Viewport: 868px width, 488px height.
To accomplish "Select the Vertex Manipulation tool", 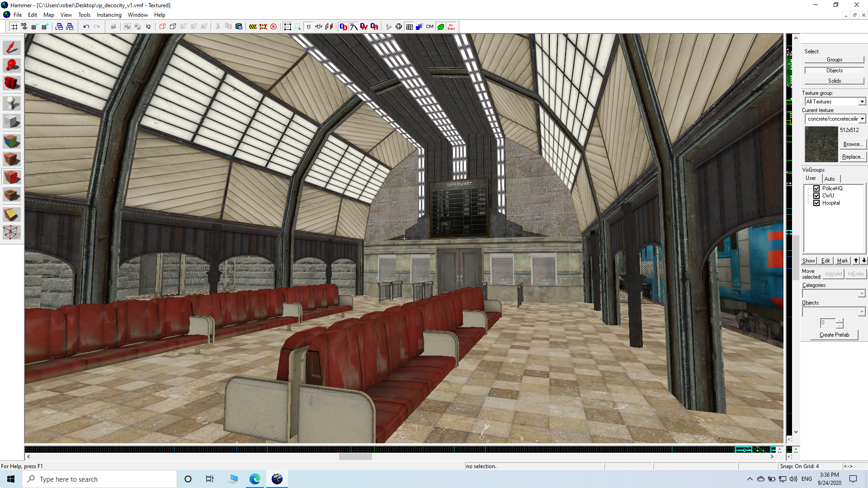I will tap(12, 232).
